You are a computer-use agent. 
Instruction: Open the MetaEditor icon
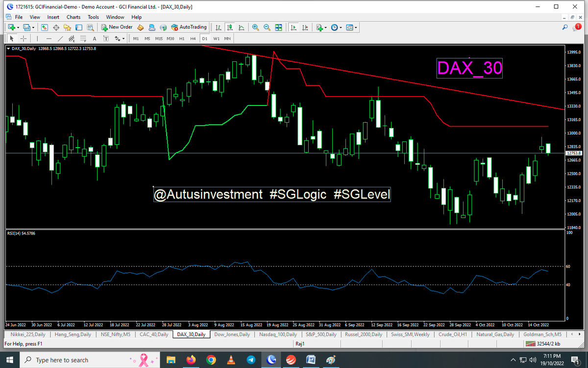click(140, 27)
